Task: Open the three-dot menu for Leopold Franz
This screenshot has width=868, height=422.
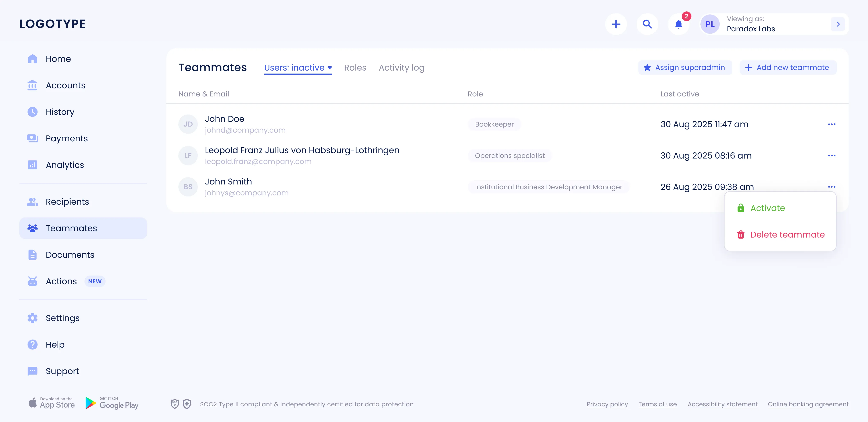Action: pos(831,156)
